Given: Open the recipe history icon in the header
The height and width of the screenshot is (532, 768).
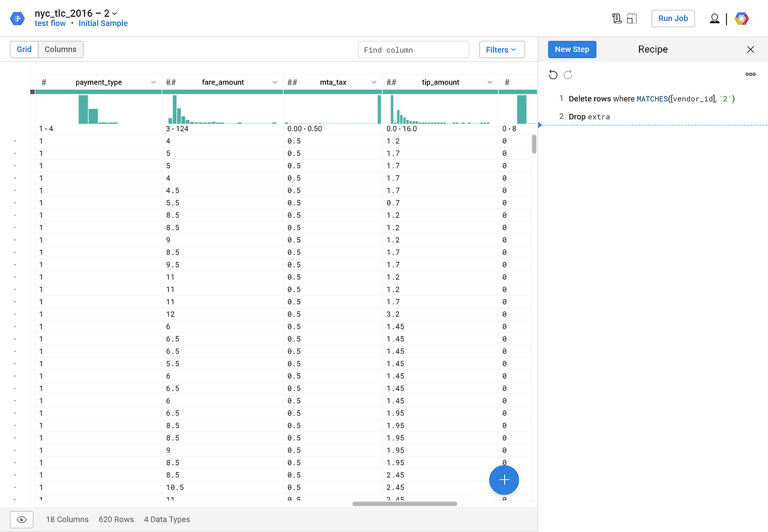Looking at the screenshot, I should (x=616, y=18).
